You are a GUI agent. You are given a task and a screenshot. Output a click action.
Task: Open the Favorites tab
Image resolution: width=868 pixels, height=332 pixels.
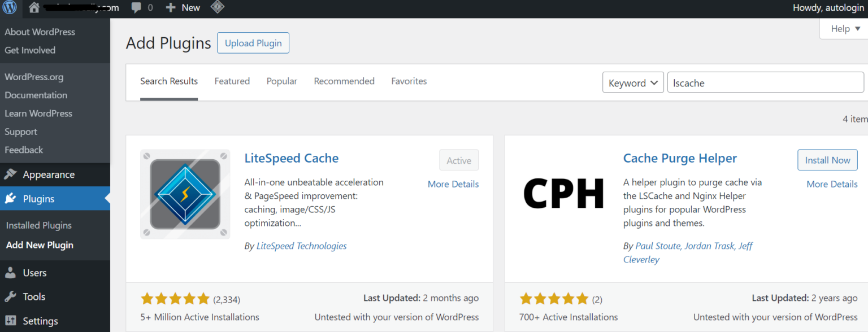[409, 81]
